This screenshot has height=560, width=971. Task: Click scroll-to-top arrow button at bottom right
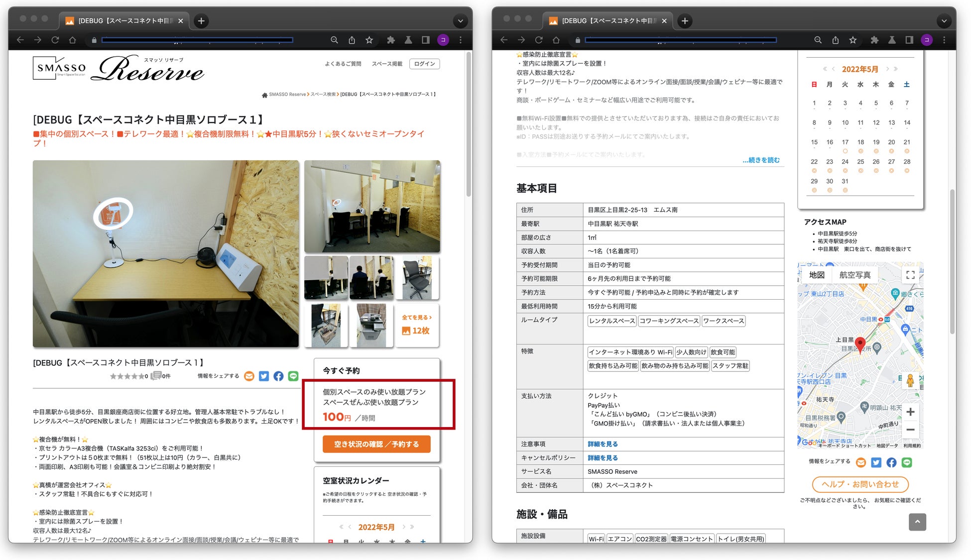pyautogui.click(x=917, y=522)
